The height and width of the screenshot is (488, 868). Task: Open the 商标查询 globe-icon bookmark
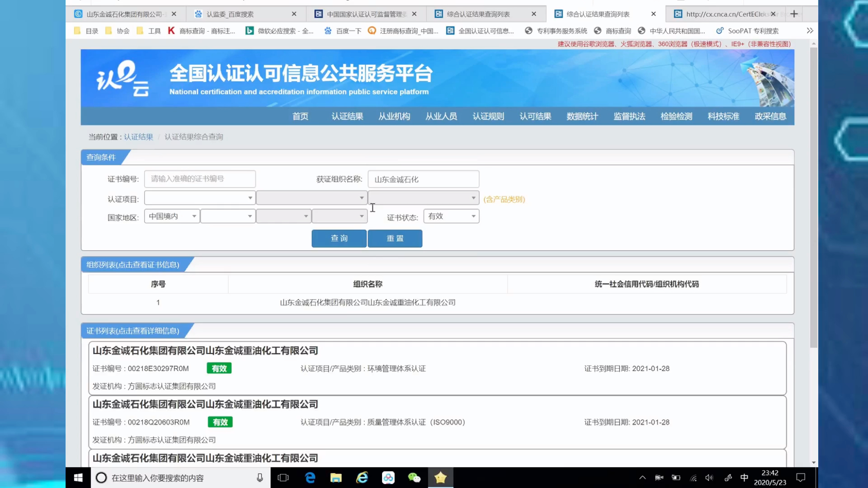click(613, 31)
